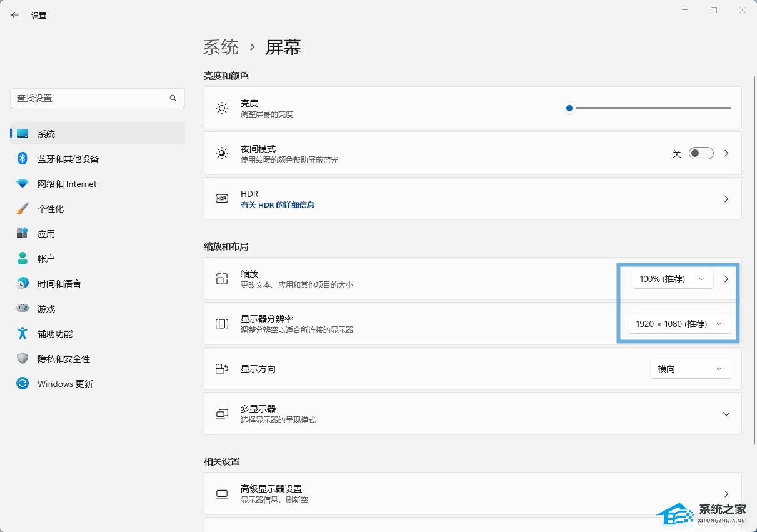The height and width of the screenshot is (532, 757).
Task: Click the 辅助功能 accessibility icon
Action: pos(23,334)
